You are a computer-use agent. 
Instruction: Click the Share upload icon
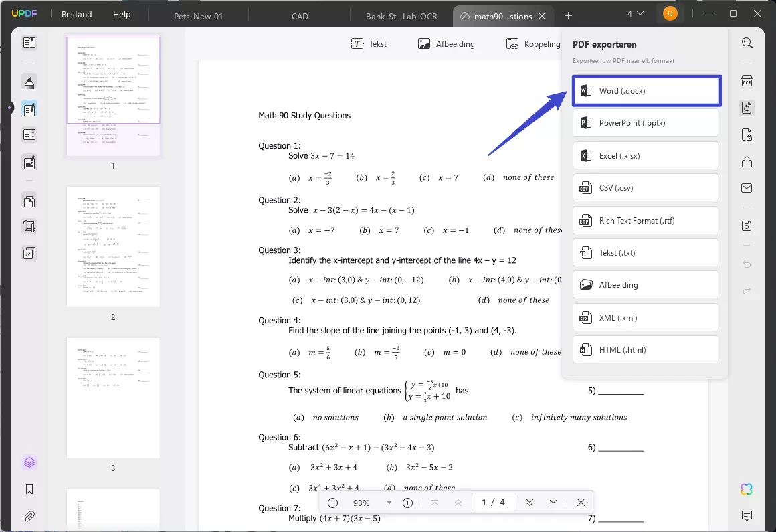tap(747, 162)
